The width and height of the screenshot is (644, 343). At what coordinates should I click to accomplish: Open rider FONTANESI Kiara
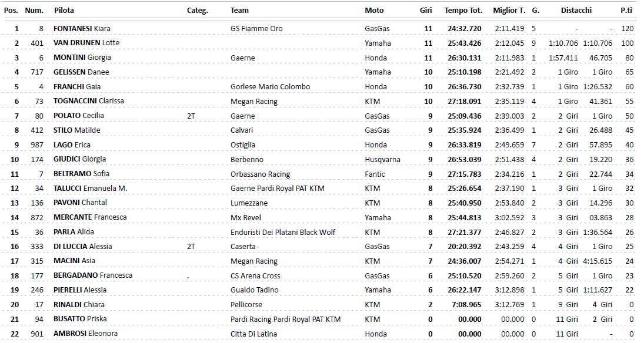82,28
